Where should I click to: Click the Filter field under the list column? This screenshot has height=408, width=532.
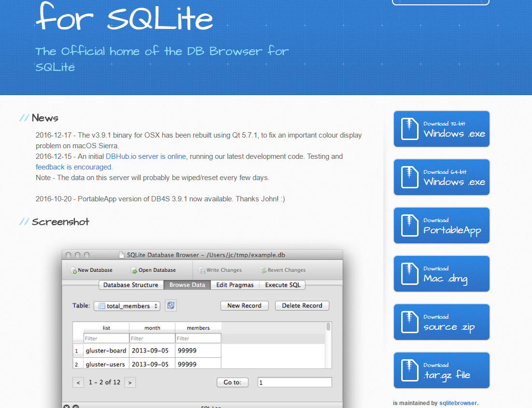click(x=106, y=338)
